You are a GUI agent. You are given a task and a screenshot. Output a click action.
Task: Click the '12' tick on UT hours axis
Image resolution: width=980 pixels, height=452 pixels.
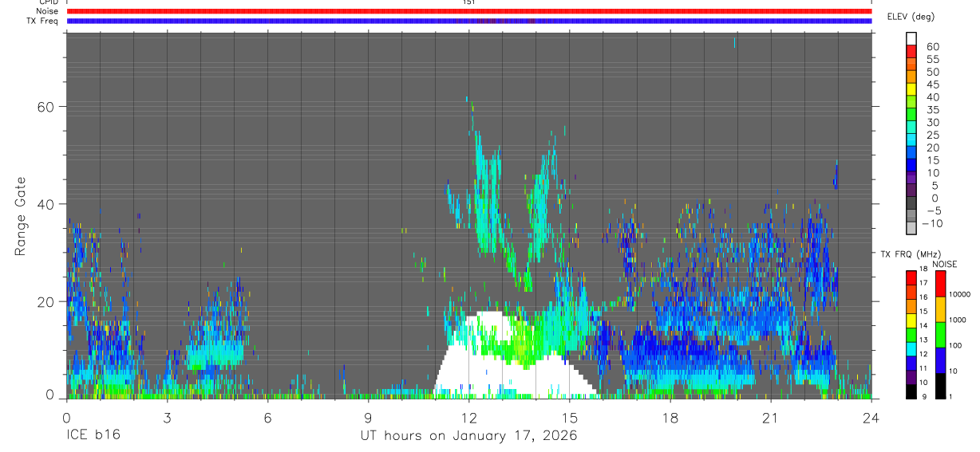tap(469, 418)
